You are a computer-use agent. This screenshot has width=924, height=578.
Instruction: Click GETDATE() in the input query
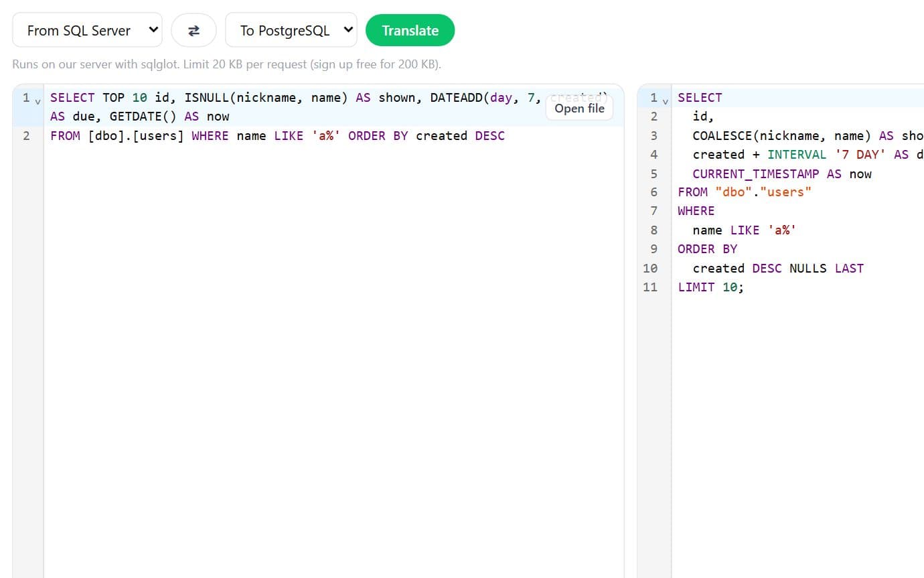tap(143, 117)
